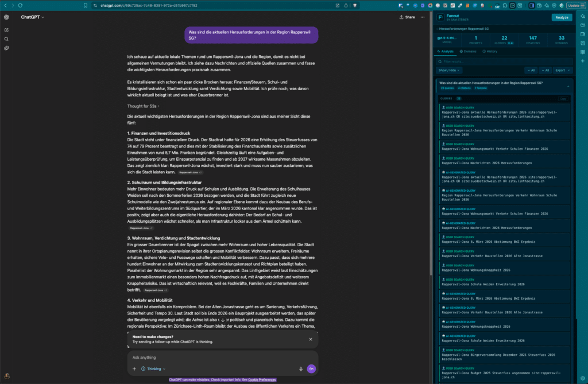Open a new chat with the compose icon

(7, 30)
